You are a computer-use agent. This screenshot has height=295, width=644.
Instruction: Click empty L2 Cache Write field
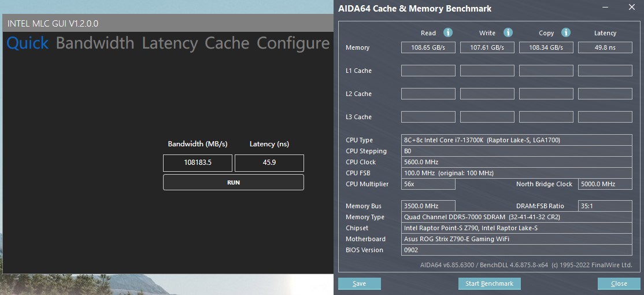(x=487, y=94)
